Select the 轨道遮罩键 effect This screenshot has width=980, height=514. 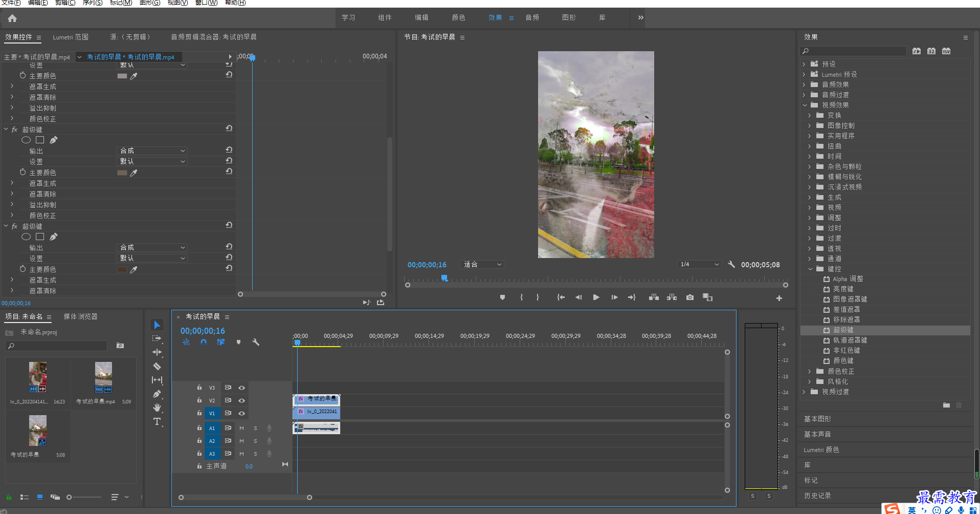coord(850,340)
